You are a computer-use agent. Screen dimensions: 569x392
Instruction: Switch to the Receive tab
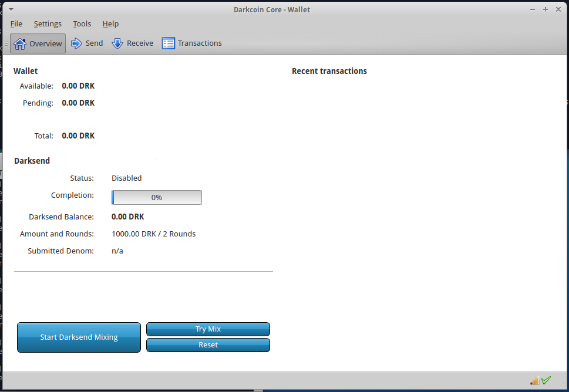pos(133,43)
